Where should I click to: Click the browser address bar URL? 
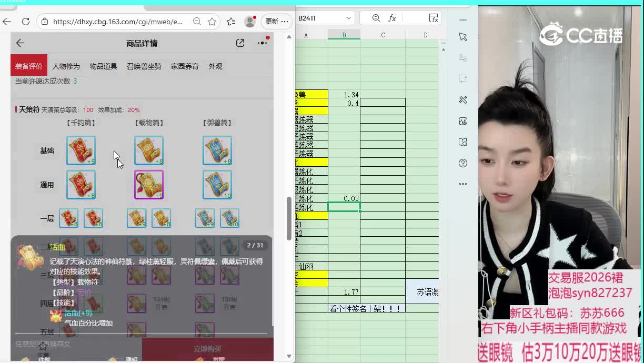pyautogui.click(x=118, y=22)
